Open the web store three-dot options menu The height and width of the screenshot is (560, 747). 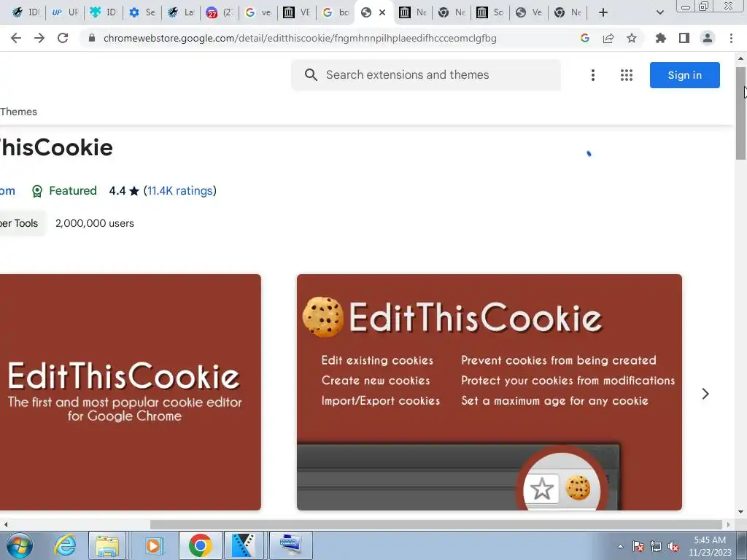592,75
